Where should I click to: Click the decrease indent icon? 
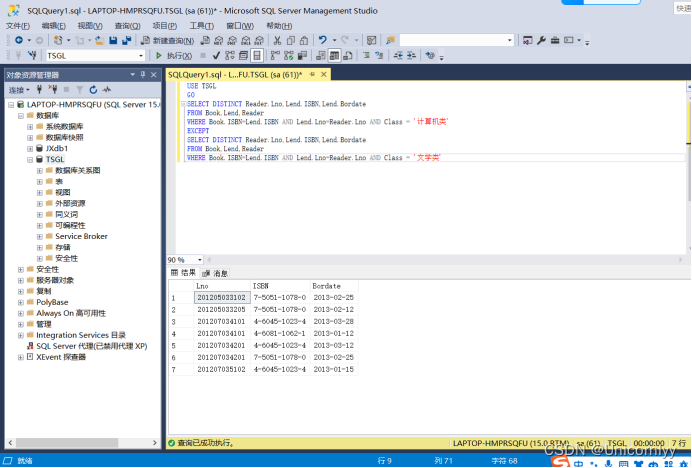click(x=398, y=56)
